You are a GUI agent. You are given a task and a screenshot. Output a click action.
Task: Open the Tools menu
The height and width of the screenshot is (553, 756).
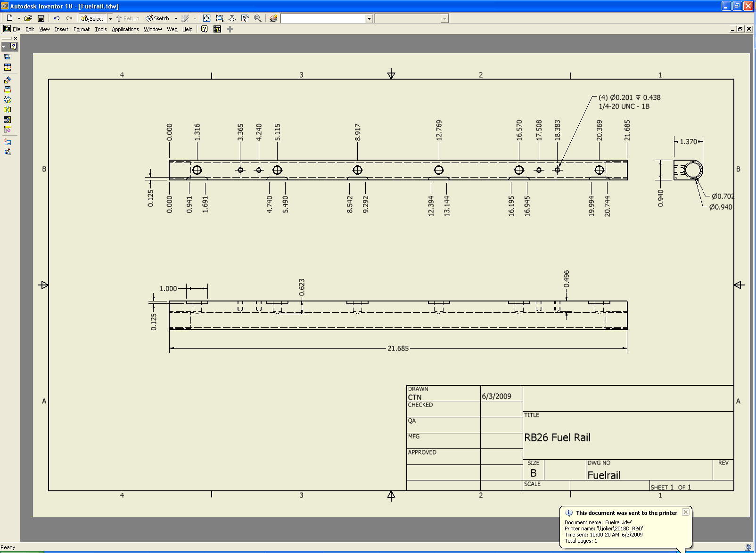pos(101,29)
